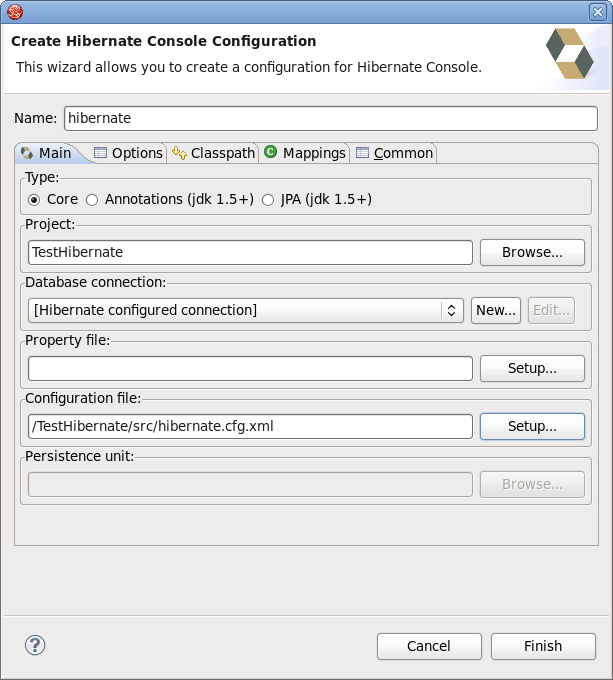
Task: Click the Persistence unit text field
Action: (250, 484)
